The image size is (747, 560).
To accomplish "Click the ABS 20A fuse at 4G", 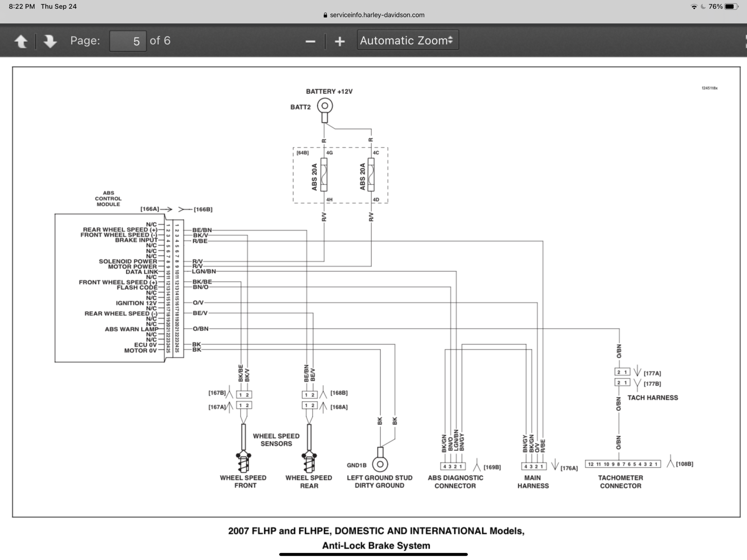I will point(324,175).
